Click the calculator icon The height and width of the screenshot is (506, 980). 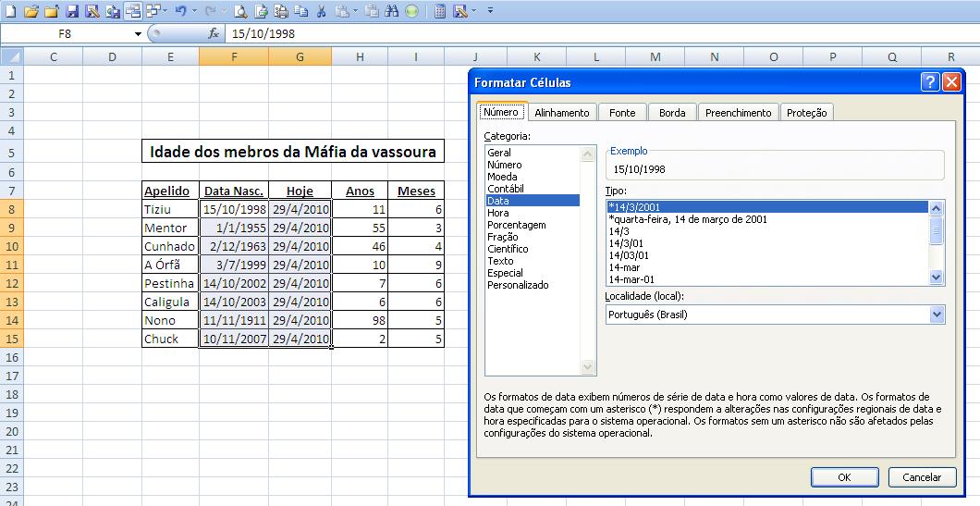click(440, 10)
